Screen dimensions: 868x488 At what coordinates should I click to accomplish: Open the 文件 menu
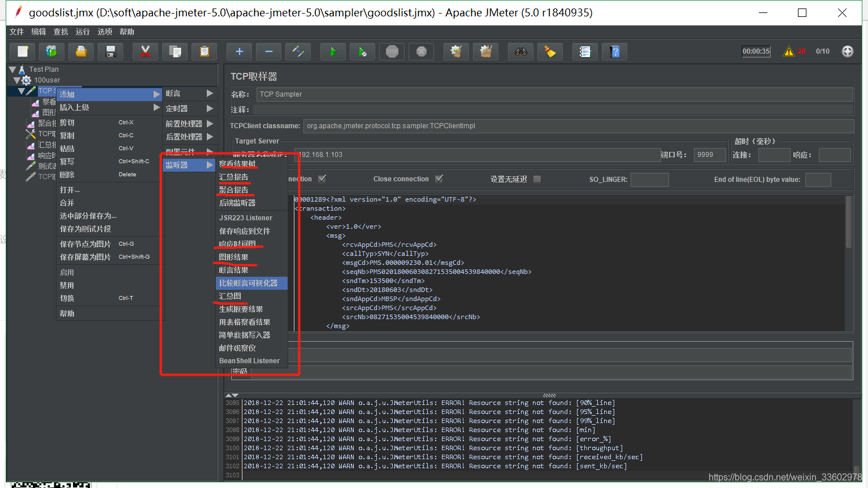(17, 32)
